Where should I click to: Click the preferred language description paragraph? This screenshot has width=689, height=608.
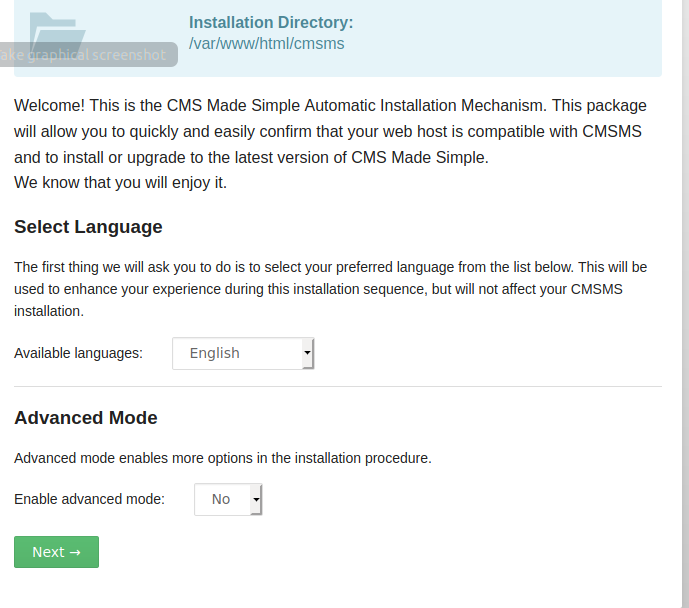[330, 289]
